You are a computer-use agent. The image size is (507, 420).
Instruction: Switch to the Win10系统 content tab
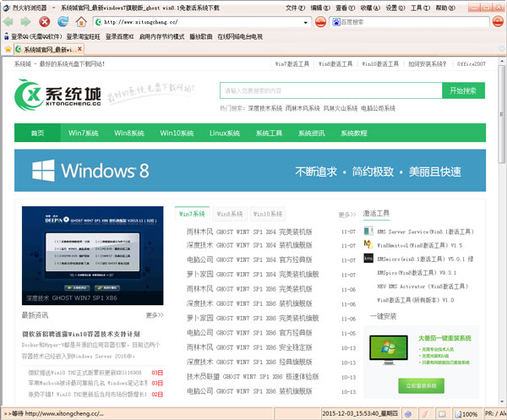tap(268, 214)
